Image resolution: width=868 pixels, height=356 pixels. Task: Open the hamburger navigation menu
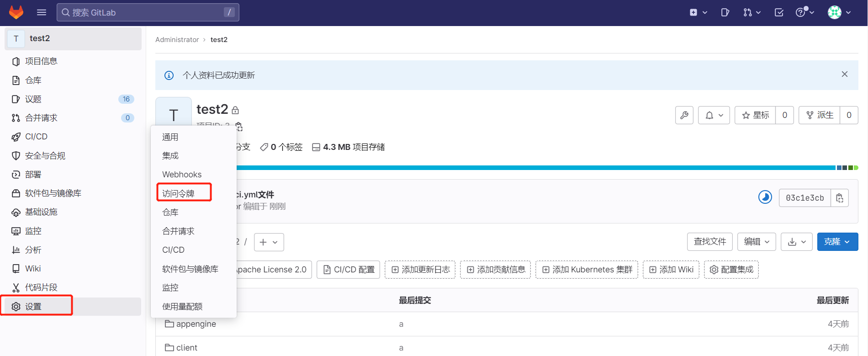point(42,12)
